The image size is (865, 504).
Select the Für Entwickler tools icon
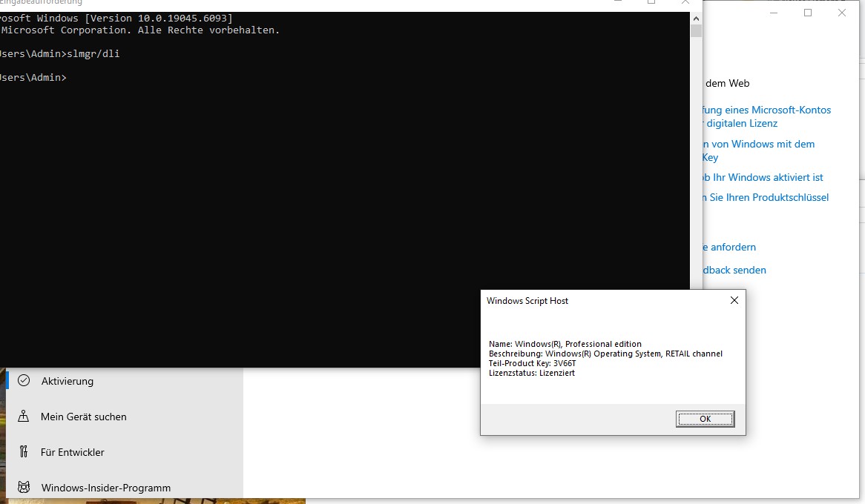23,452
